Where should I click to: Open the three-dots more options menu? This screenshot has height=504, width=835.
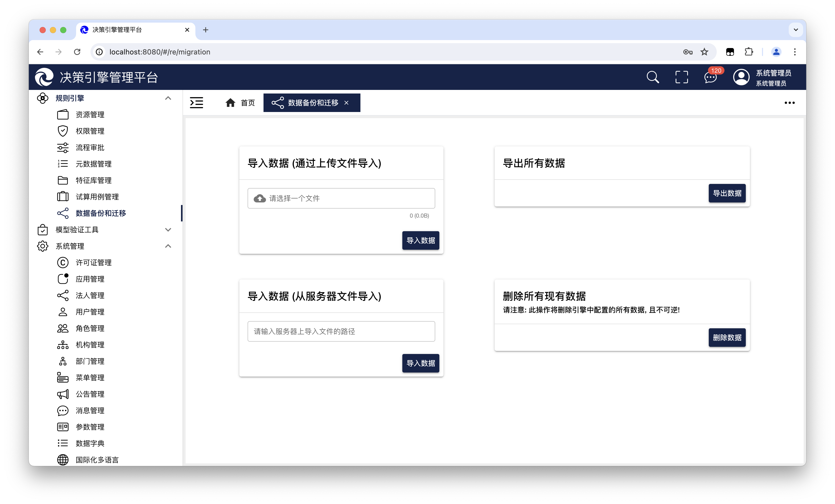coord(789,103)
